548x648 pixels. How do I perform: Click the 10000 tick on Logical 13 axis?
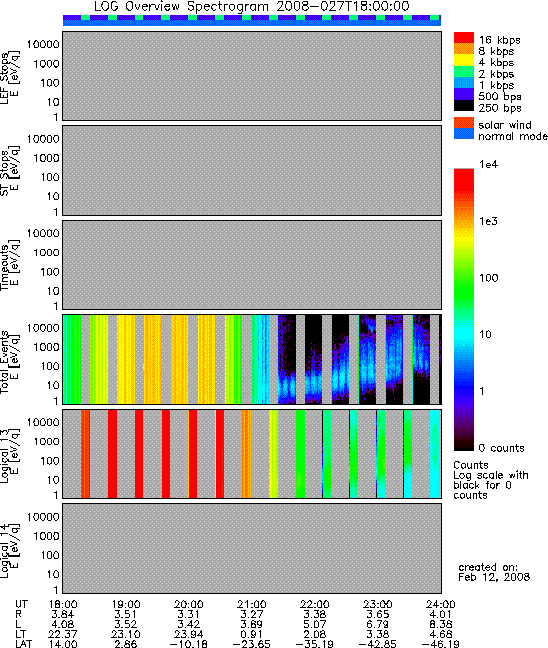point(43,422)
